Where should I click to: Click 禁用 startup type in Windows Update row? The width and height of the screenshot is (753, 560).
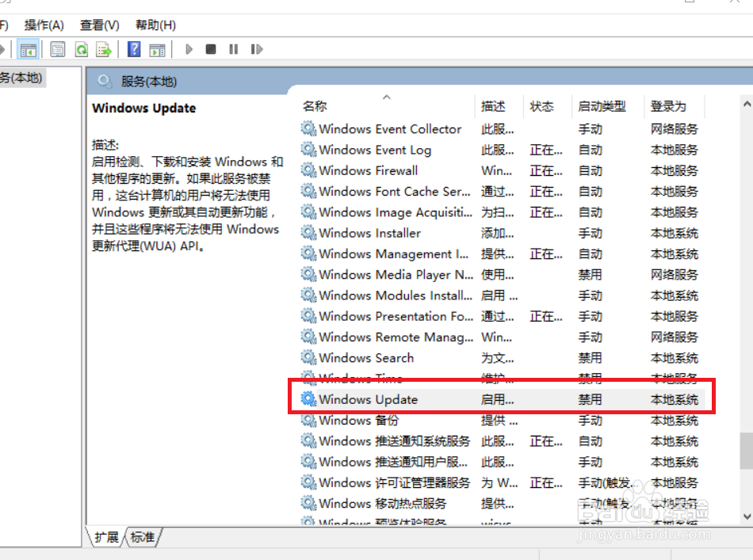pos(591,399)
